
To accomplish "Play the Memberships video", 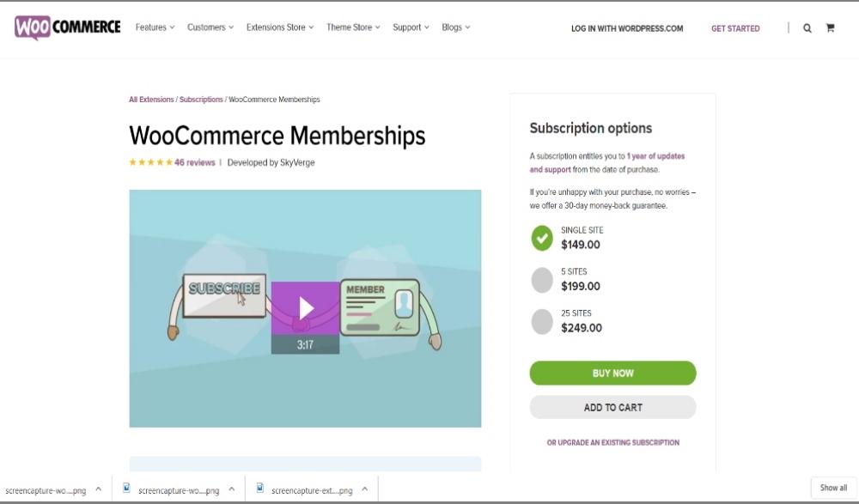I will (x=305, y=308).
